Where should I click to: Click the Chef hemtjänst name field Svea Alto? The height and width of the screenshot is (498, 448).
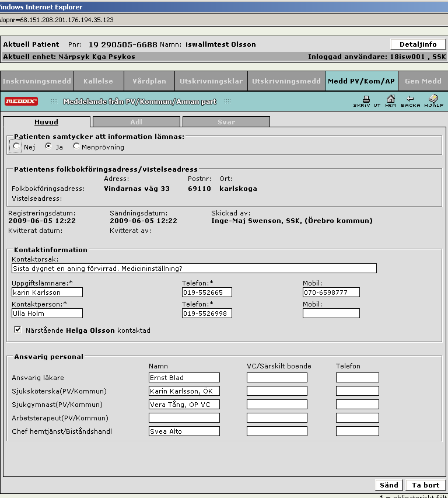[184, 431]
